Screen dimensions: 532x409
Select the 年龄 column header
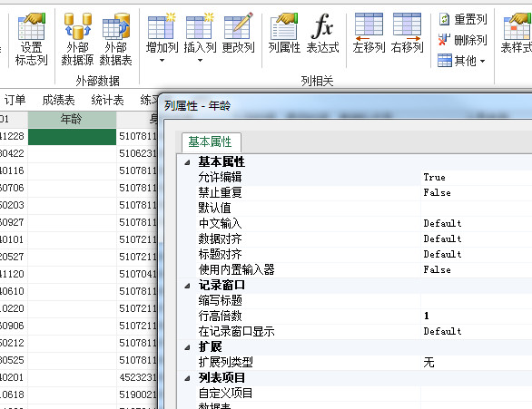click(72, 120)
